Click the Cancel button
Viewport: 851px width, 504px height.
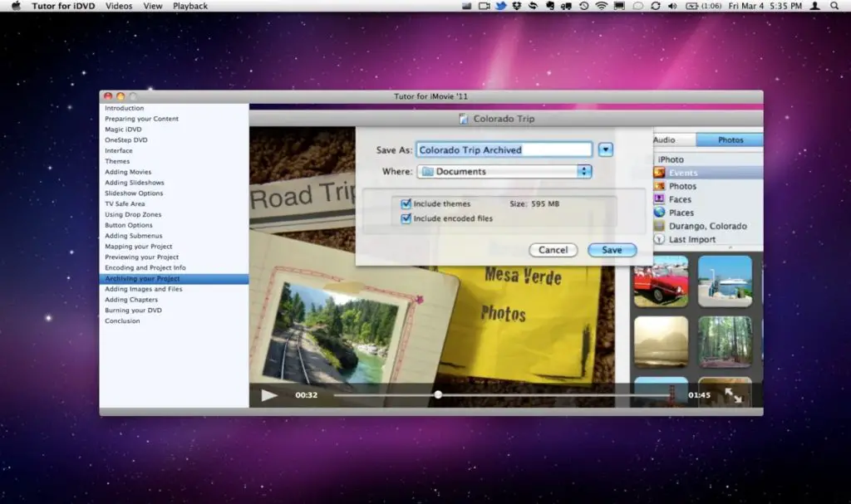[x=553, y=250]
